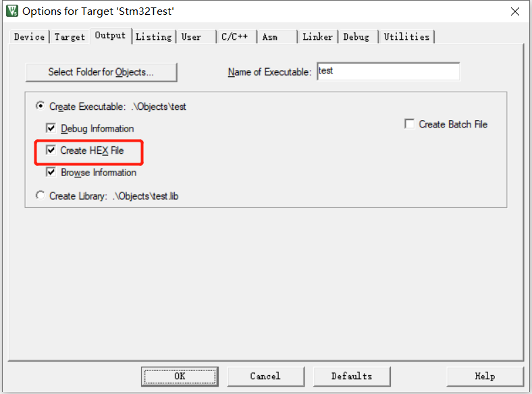
Task: Switch to the Device tab
Action: pyautogui.click(x=29, y=36)
